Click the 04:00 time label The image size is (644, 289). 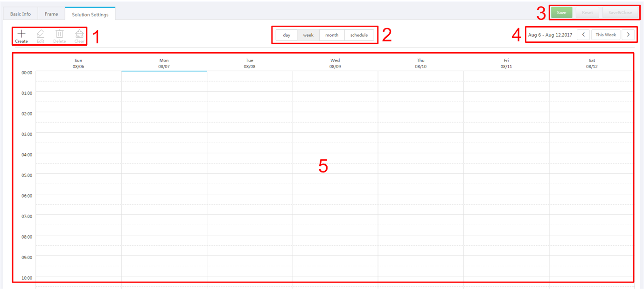[27, 155]
